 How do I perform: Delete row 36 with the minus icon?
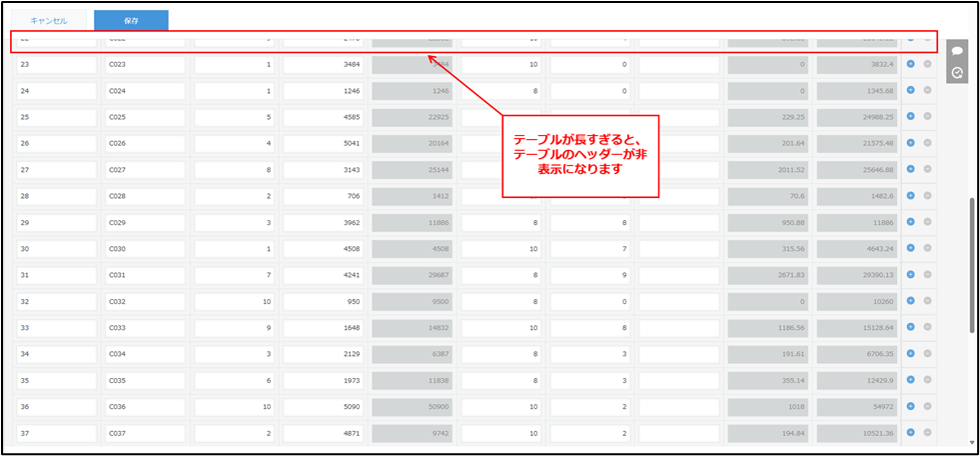click(927, 405)
